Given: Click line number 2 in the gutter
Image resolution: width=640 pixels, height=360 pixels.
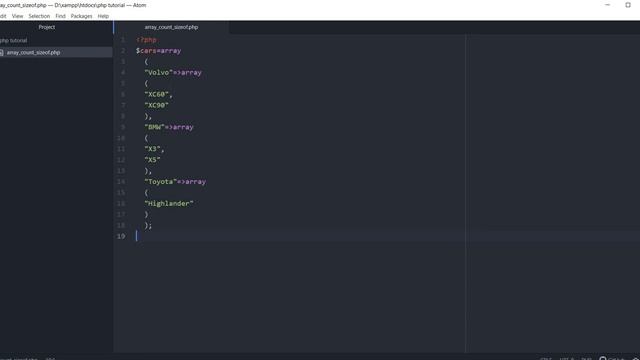Looking at the screenshot, I should 123,51.
